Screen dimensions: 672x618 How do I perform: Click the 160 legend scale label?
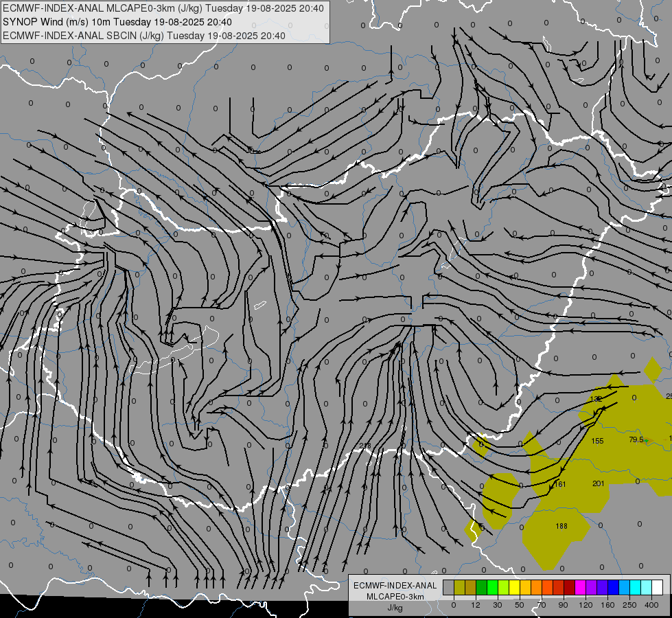coord(607,605)
